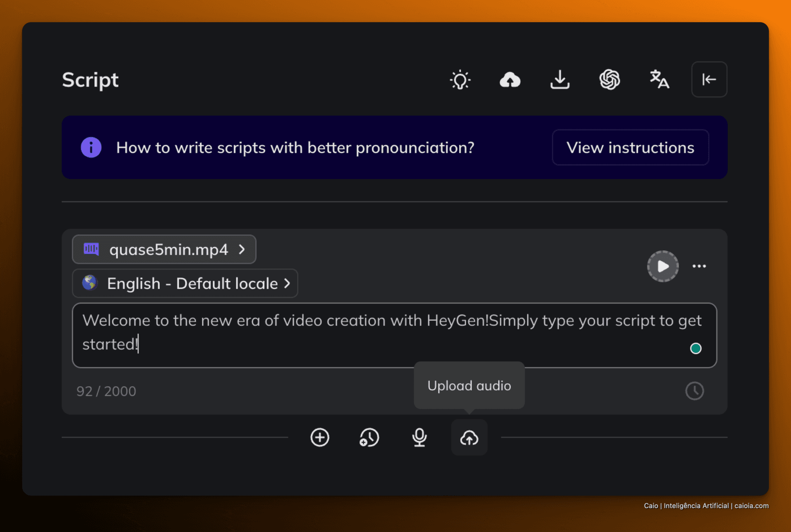The height and width of the screenshot is (532, 791).
Task: Click inside the script text field
Action: (x=395, y=335)
